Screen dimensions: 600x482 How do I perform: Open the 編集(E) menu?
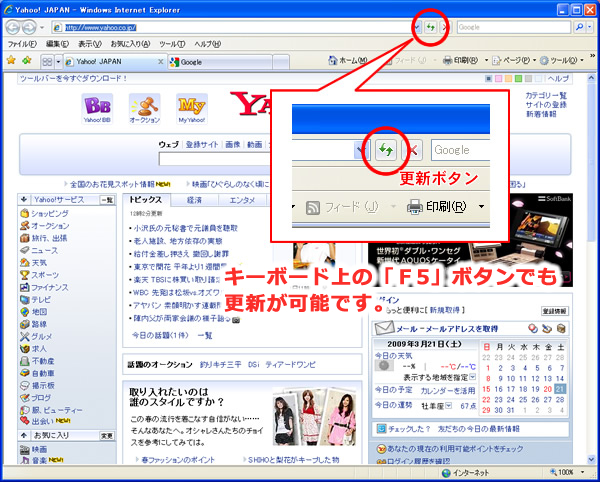57,44
